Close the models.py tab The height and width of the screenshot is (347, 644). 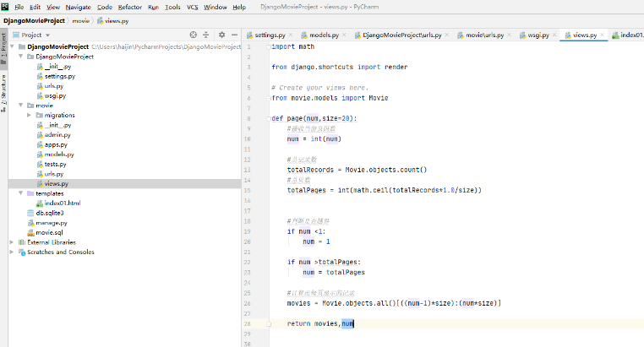[344, 35]
